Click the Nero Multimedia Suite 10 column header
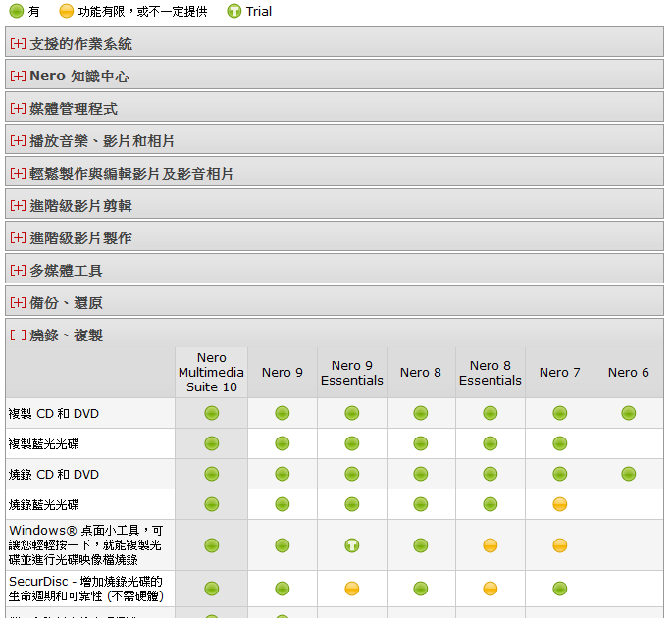 click(x=211, y=372)
